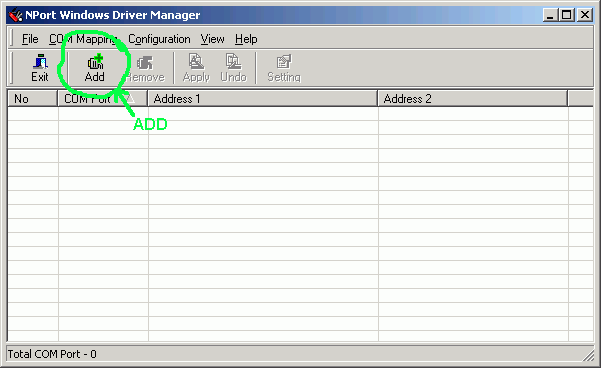The image size is (601, 368).
Task: Click the Setting toolbar icon
Action: 284,68
